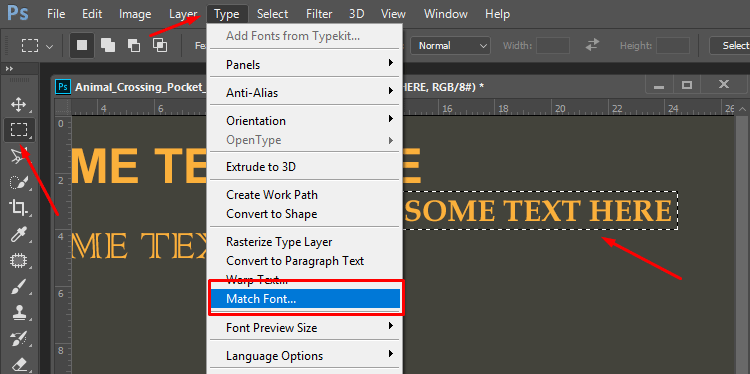
Task: Expand the Orientation submenu
Action: (305, 121)
